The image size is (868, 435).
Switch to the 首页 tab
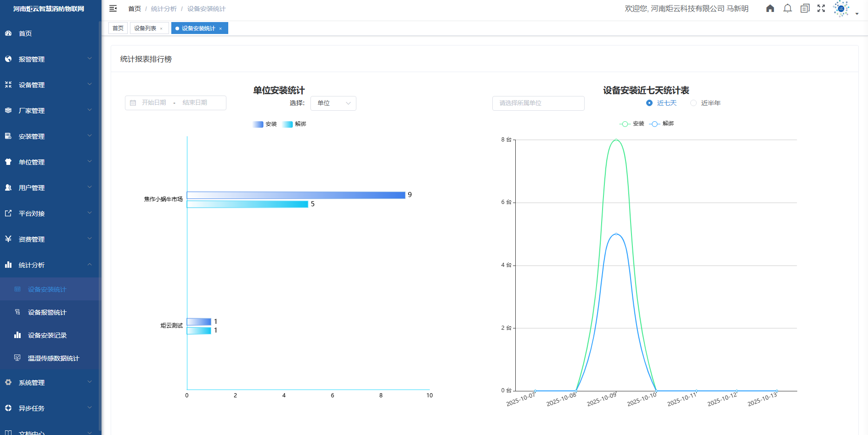(118, 28)
